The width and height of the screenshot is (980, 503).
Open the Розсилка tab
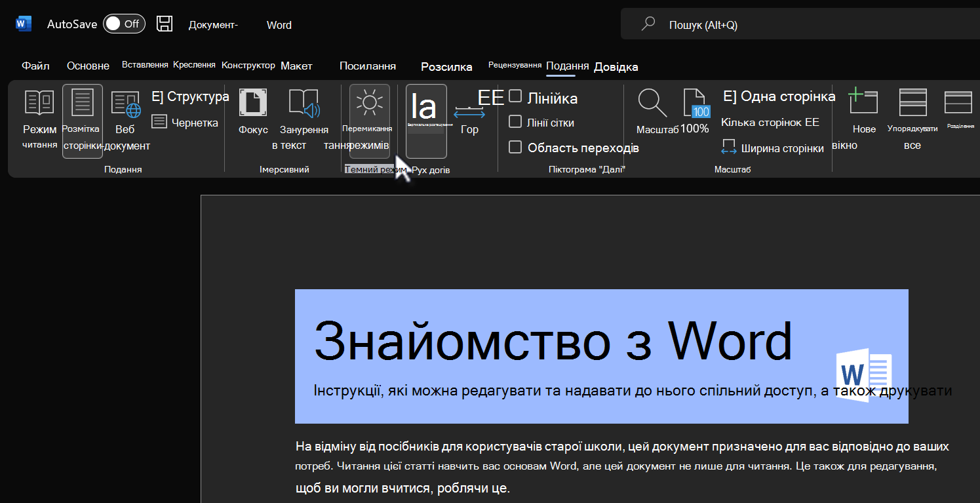446,67
